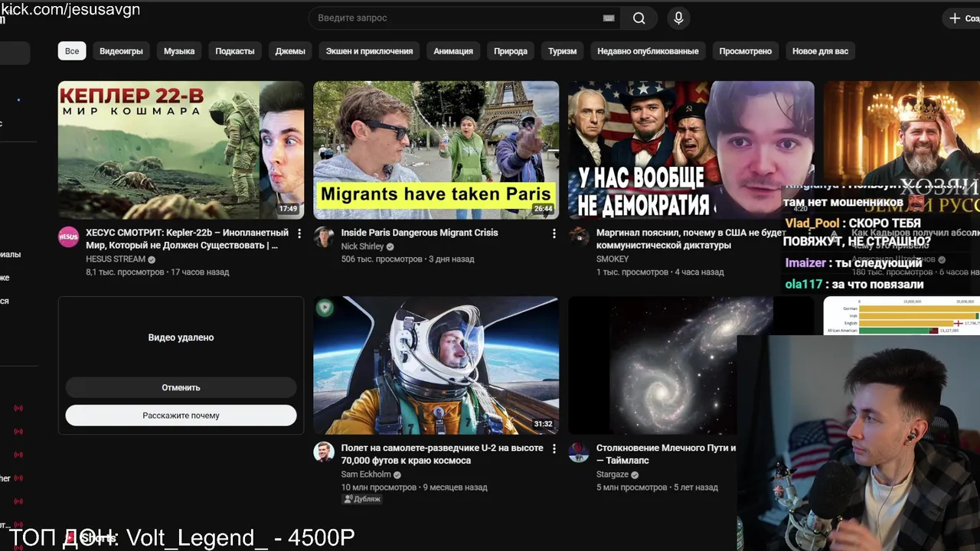
Task: Click the Отменить undo button
Action: 181,388
